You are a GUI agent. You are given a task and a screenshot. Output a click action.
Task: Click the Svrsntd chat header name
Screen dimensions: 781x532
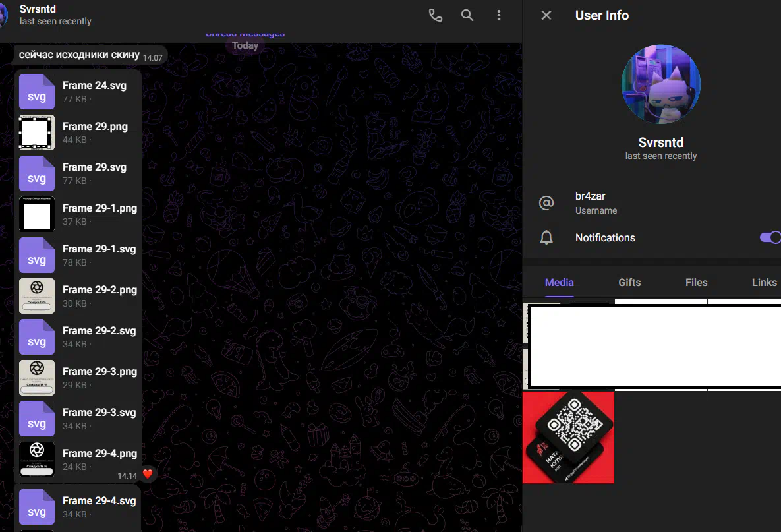38,9
